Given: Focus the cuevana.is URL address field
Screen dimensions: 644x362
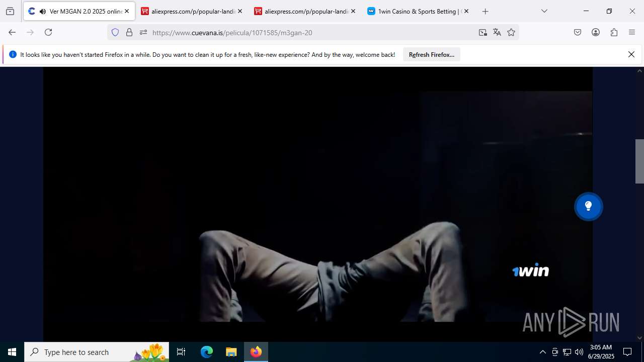Looking at the screenshot, I should click(312, 32).
